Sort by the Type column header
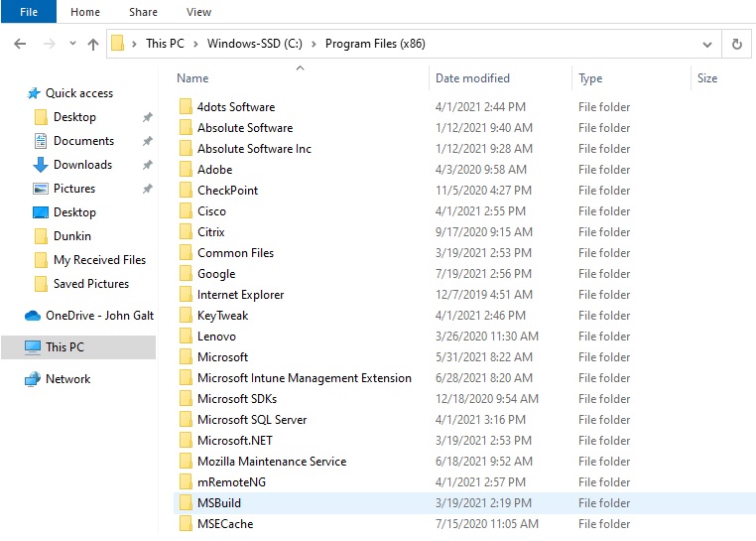The image size is (756, 541). 590,78
